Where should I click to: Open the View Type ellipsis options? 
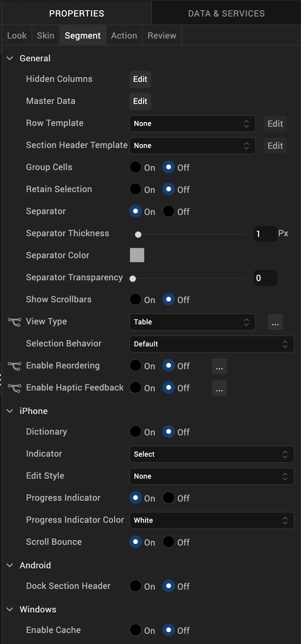click(275, 322)
